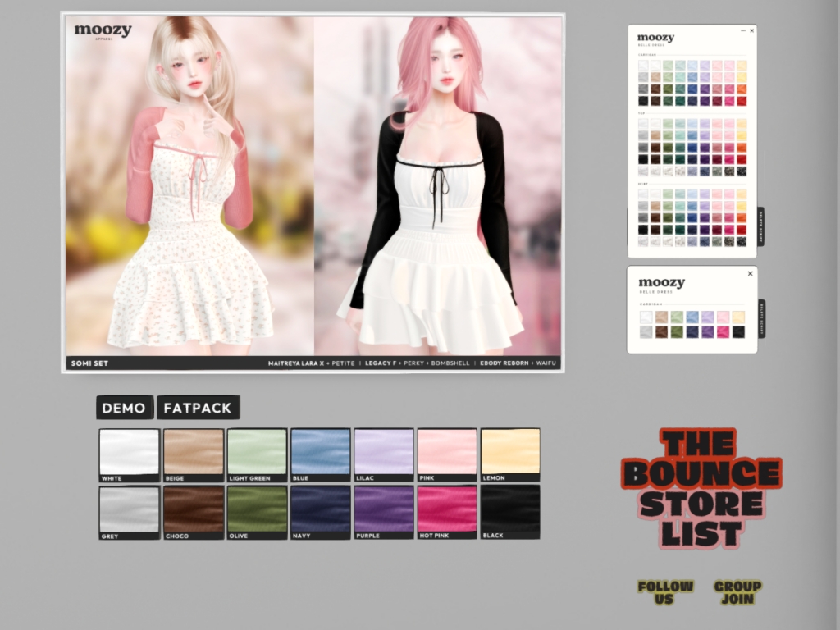Pick the Black color swatch
840x630 pixels.
pyautogui.click(x=510, y=513)
